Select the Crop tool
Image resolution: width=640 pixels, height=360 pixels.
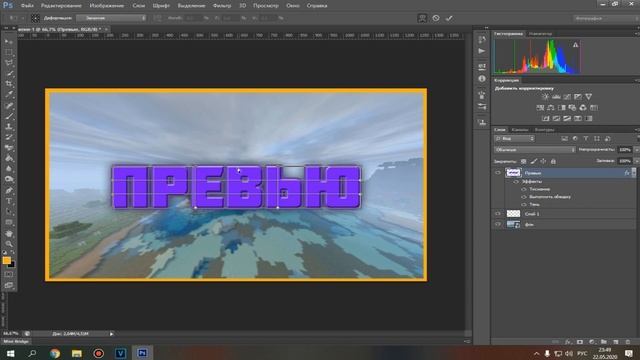point(9,84)
